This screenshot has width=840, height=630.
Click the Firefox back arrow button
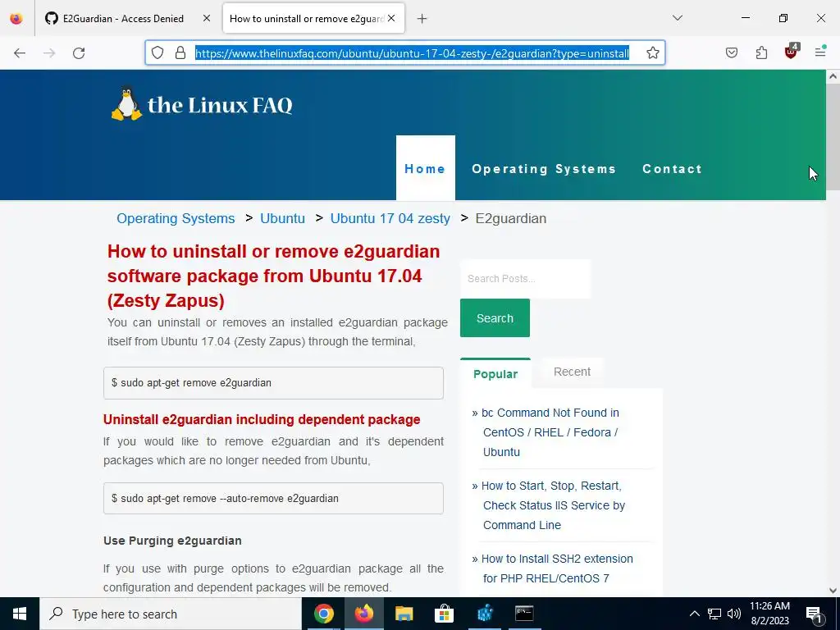(20, 53)
